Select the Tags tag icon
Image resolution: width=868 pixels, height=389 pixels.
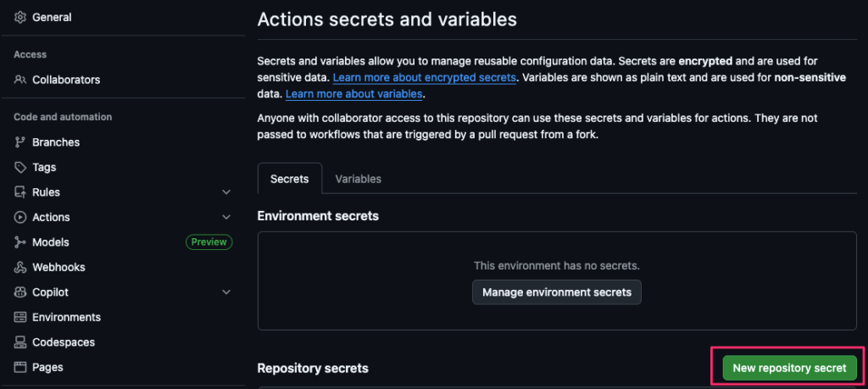click(20, 167)
